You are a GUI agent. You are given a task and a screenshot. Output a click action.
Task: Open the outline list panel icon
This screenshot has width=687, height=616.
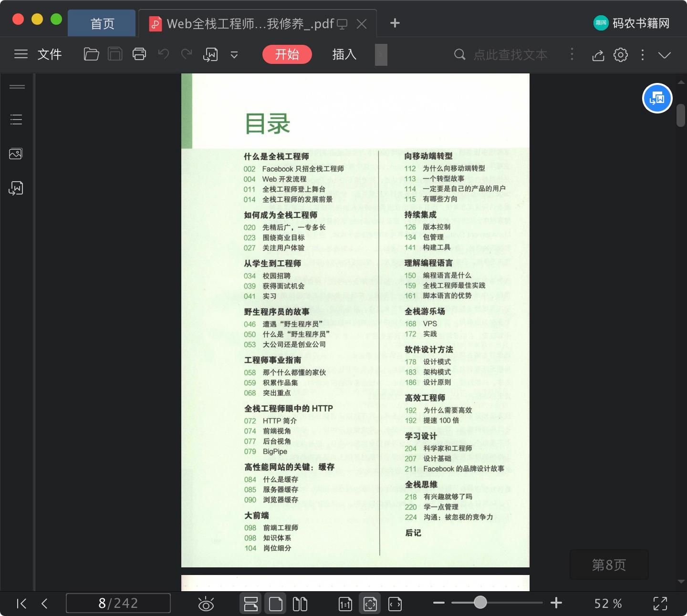pyautogui.click(x=16, y=120)
